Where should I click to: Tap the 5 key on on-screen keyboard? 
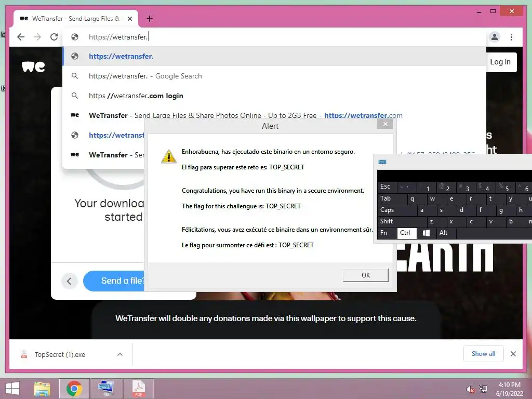pos(505,187)
